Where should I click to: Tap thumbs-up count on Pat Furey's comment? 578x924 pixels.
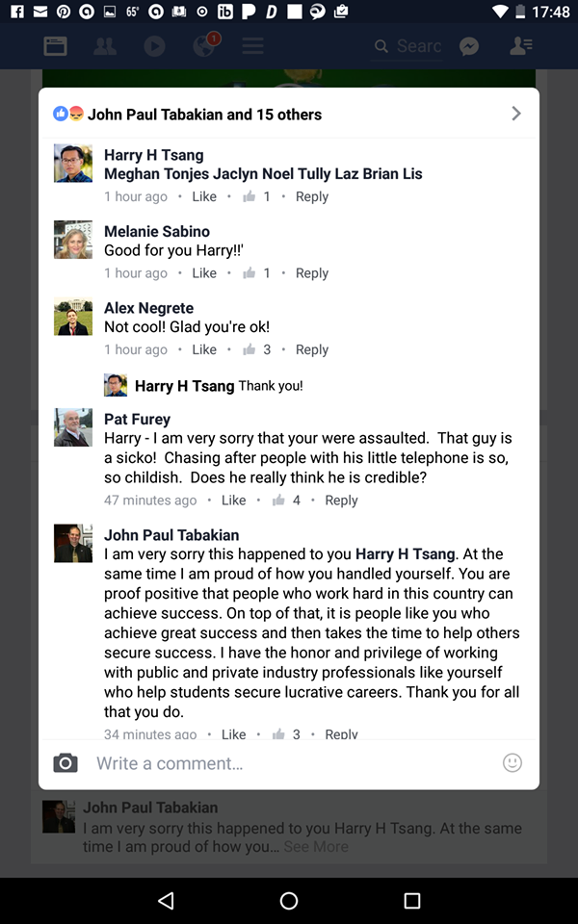287,500
